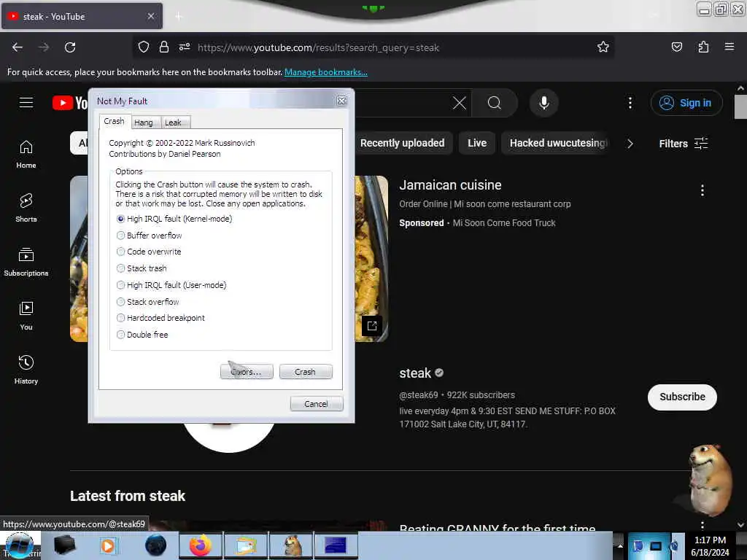This screenshot has width=747, height=560.
Task: Select the Stack trash radio option
Action: click(x=142, y=268)
